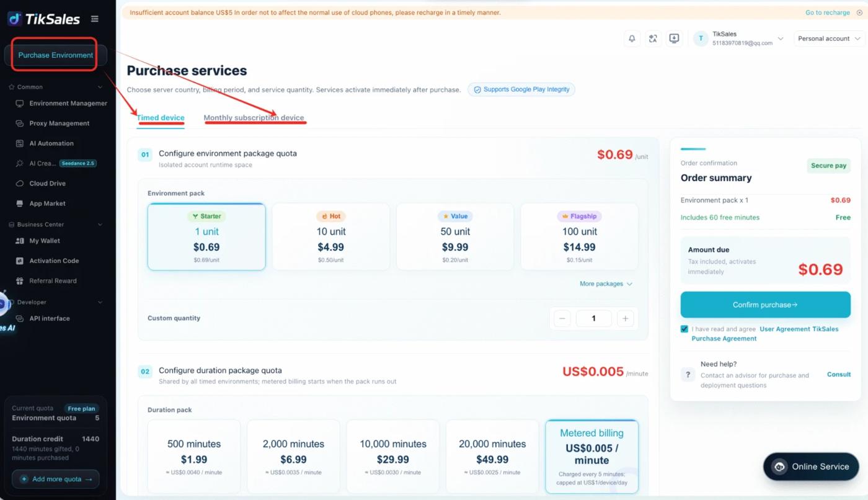Open Environment Management from the sidebar

tap(61, 104)
